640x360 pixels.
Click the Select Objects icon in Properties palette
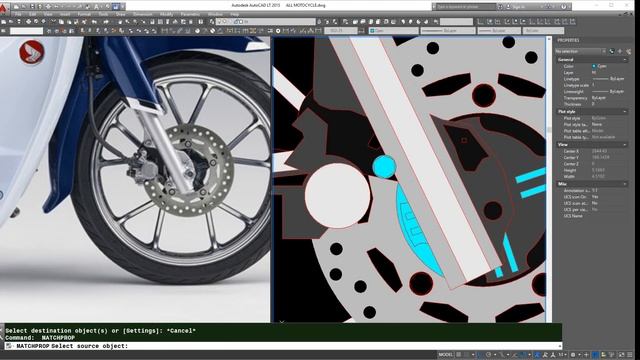[620, 51]
